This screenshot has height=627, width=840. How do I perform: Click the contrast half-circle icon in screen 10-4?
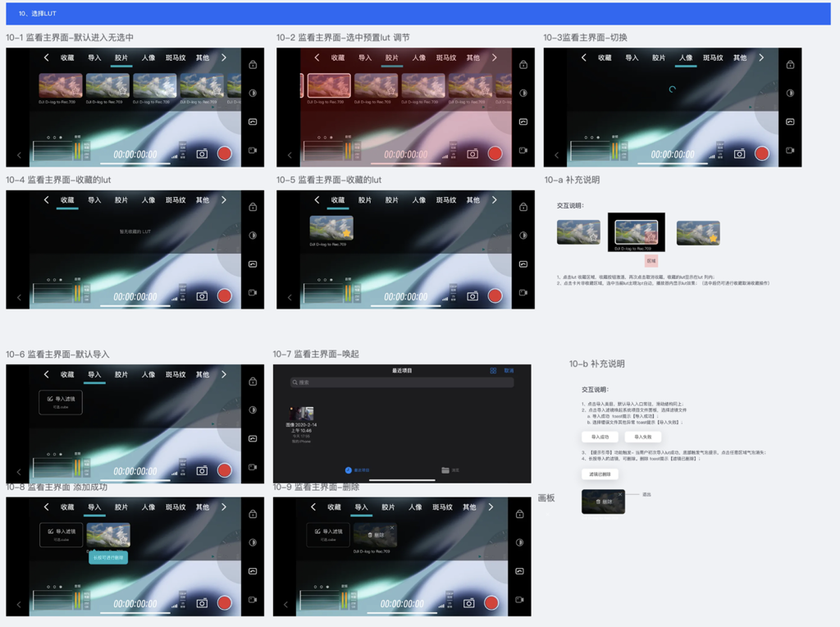tap(253, 236)
